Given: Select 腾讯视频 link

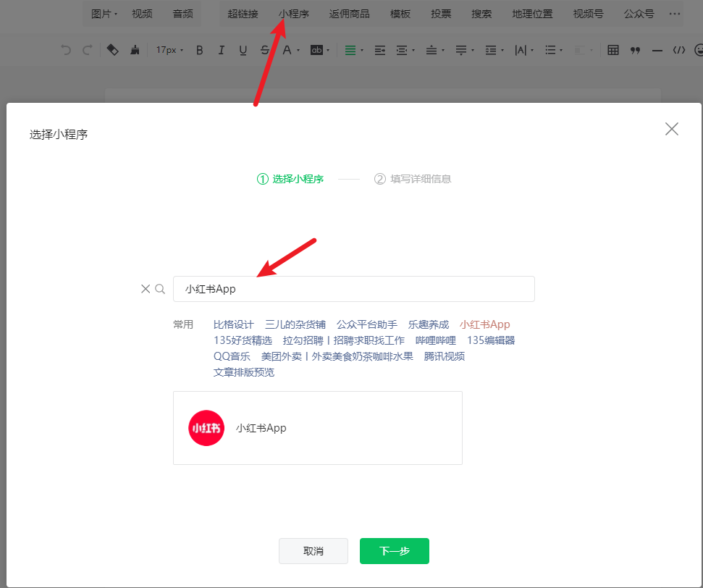Looking at the screenshot, I should (x=445, y=356).
